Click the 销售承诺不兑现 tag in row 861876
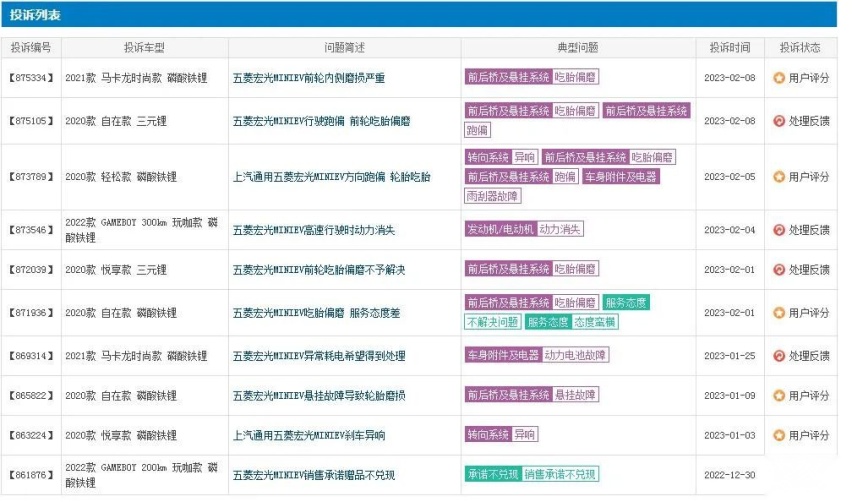 560,474
